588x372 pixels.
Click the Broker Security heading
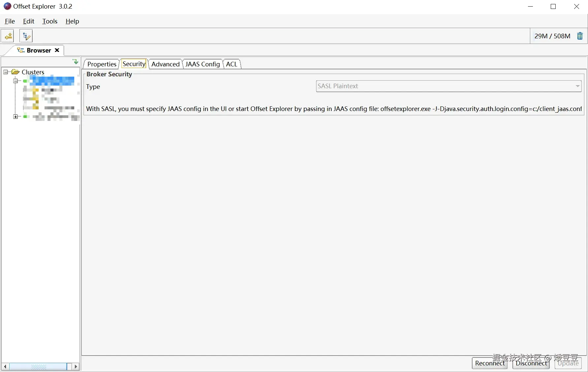pyautogui.click(x=109, y=74)
